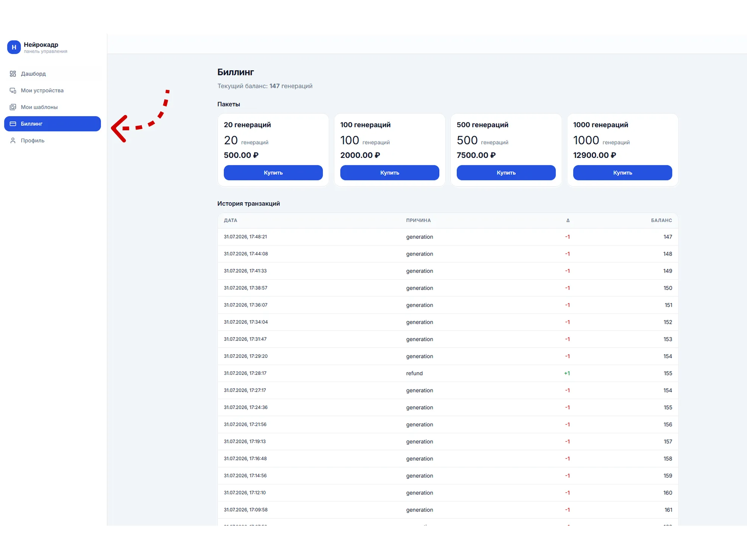Click the 500.00 ₽ price

(241, 155)
